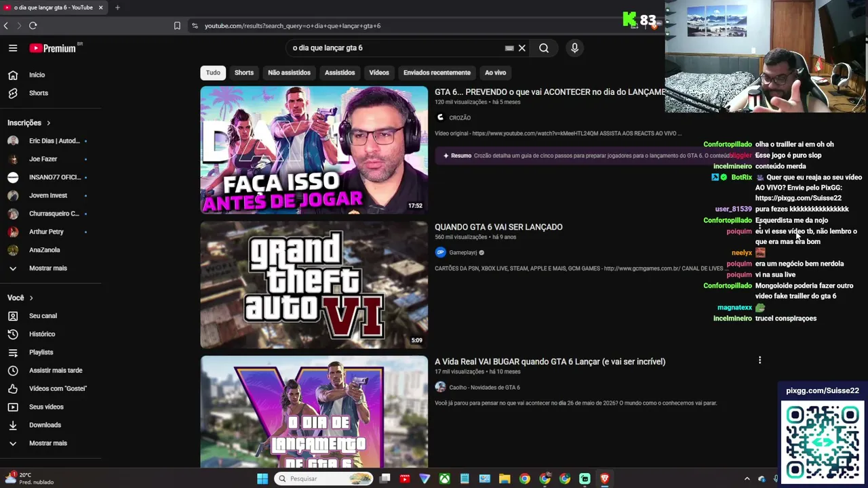The height and width of the screenshot is (488, 868).
Task: Open Task View on the taskbar
Action: click(x=384, y=479)
